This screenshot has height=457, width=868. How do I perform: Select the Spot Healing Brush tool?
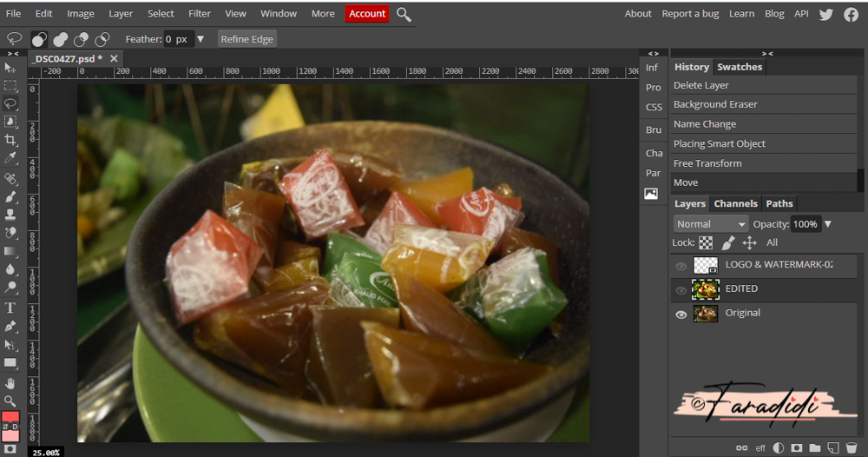point(10,178)
